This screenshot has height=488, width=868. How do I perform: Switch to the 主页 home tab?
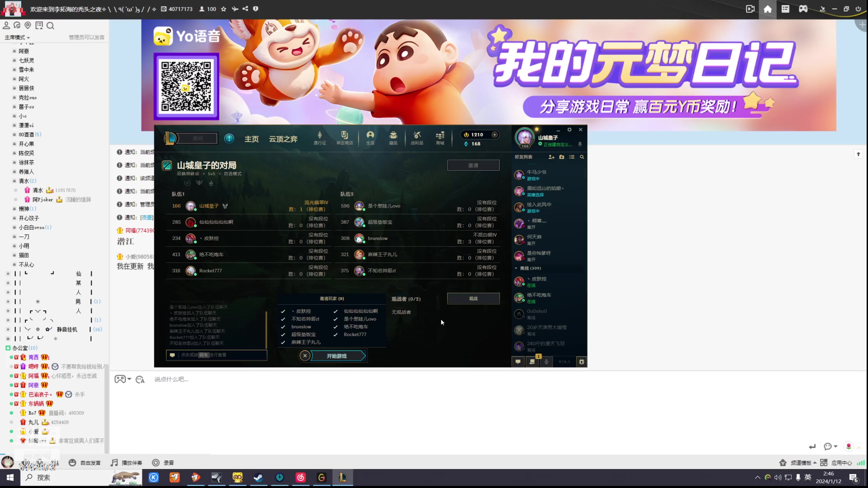click(252, 139)
